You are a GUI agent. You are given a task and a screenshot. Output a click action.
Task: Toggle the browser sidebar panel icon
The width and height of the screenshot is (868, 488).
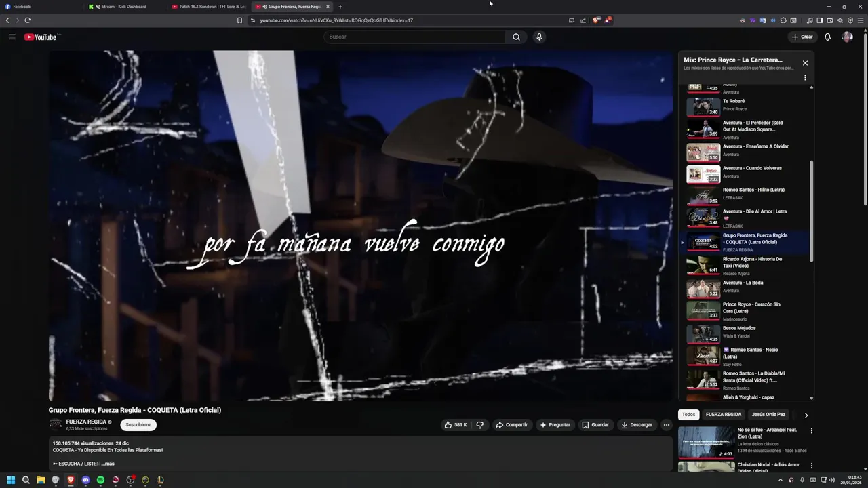pyautogui.click(x=819, y=20)
